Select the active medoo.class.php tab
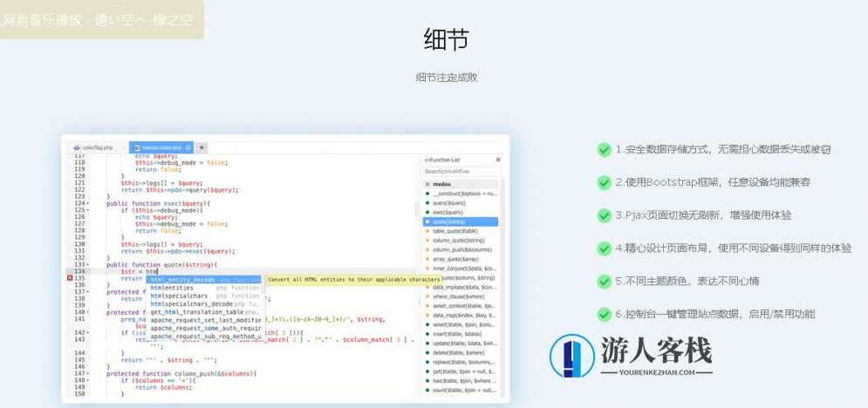This screenshot has height=408, width=868. tap(161, 147)
